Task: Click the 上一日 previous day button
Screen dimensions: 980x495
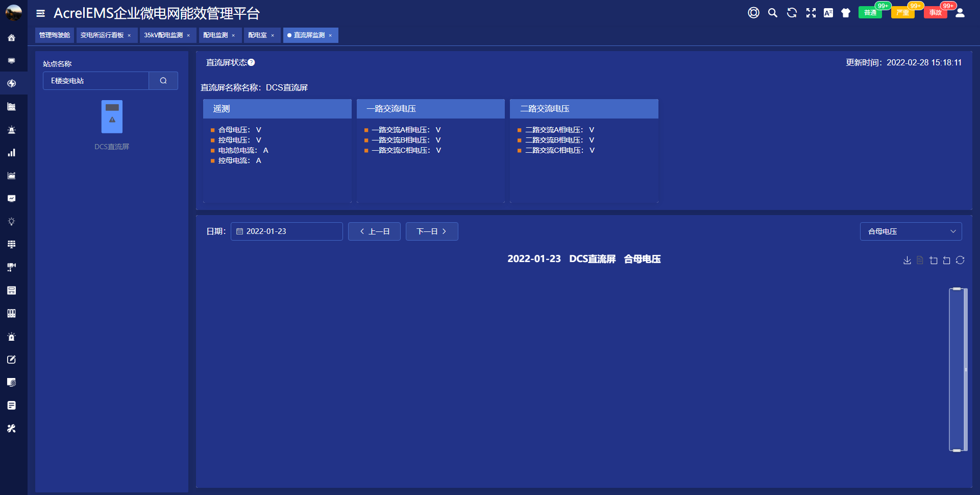Action: click(374, 231)
